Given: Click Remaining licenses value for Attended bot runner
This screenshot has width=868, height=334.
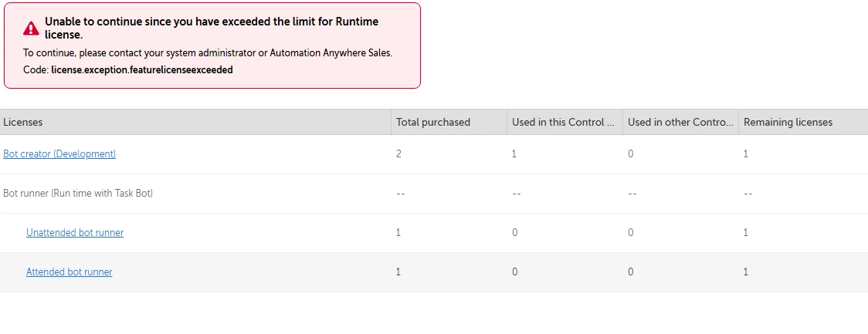Looking at the screenshot, I should click(x=746, y=272).
